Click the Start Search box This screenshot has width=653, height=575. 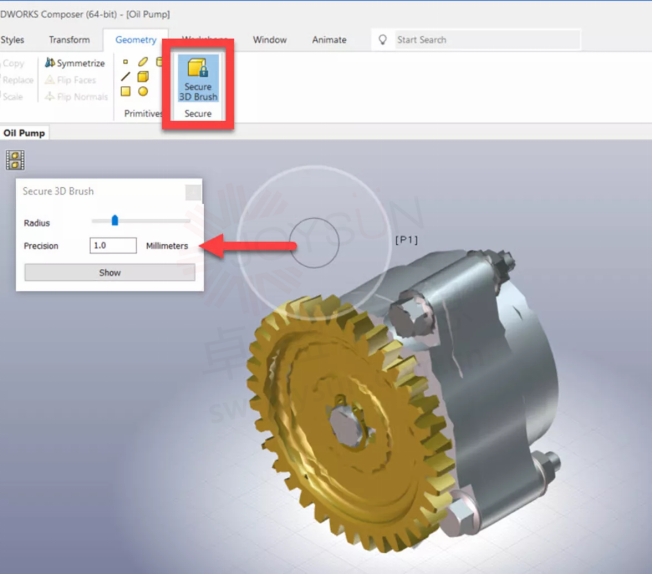(484, 40)
